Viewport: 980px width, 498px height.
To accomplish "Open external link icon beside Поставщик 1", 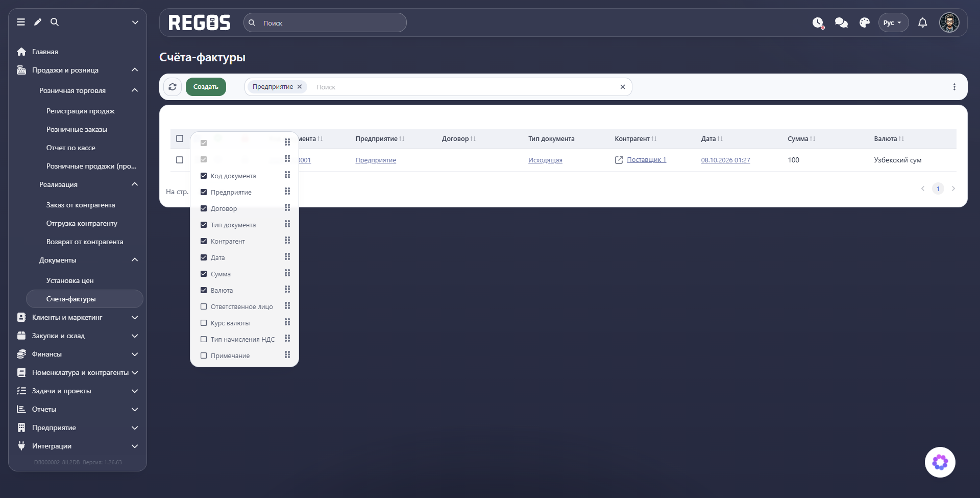I will tap(619, 160).
